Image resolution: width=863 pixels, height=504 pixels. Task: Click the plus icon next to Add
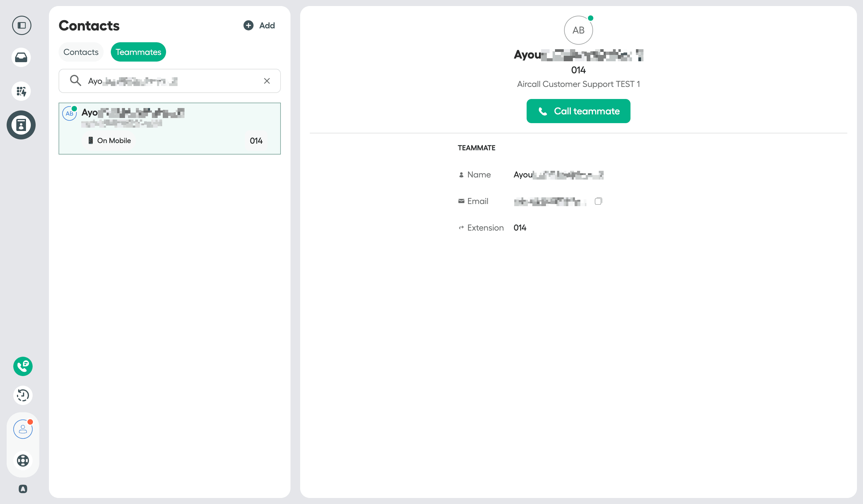(x=248, y=25)
